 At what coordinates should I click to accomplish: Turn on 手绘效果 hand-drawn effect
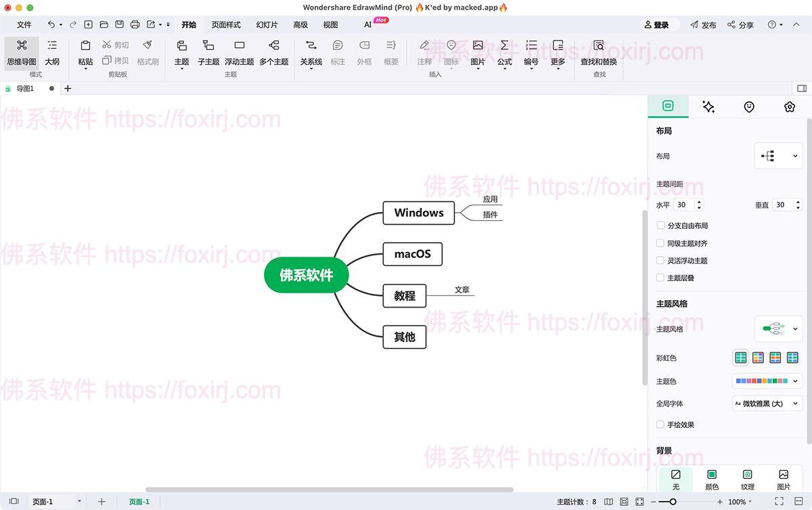pos(660,424)
